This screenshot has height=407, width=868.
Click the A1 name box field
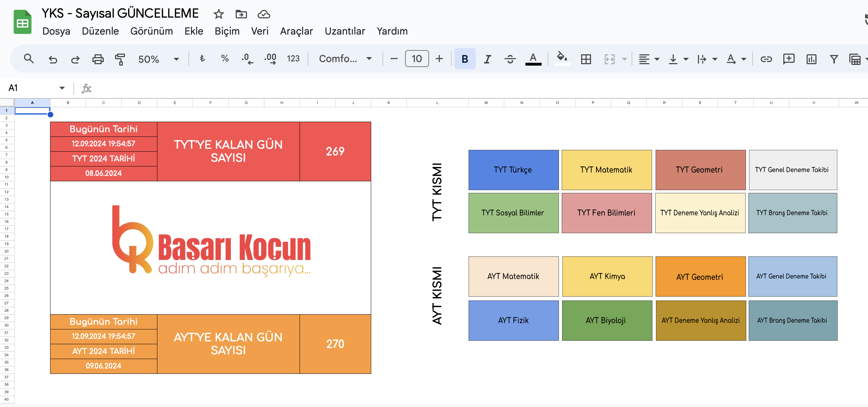32,88
